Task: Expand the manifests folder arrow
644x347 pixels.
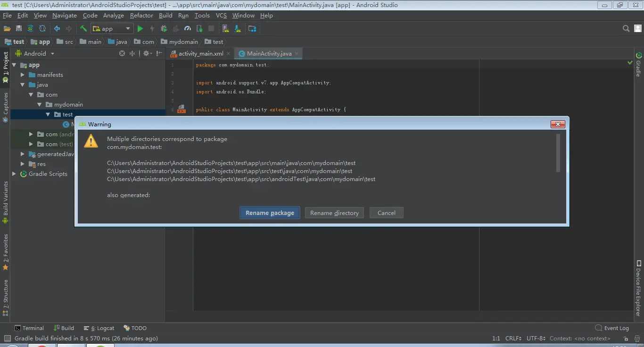Action: pos(23,75)
